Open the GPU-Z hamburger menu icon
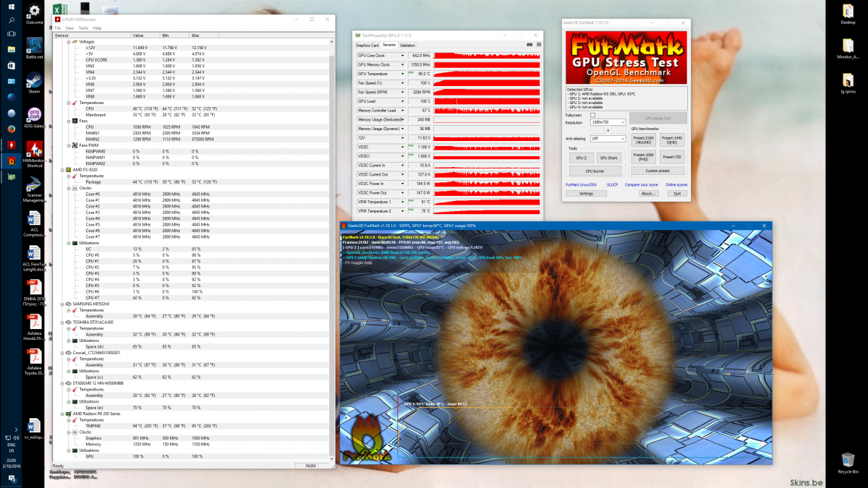The width and height of the screenshot is (868, 488). click(x=538, y=45)
